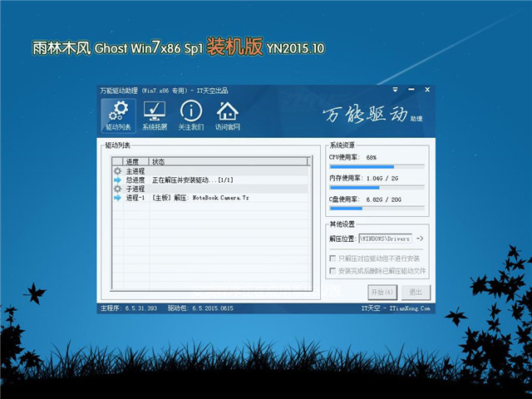Click the 关注我们 info icon
The height and width of the screenshot is (399, 532).
click(x=191, y=116)
